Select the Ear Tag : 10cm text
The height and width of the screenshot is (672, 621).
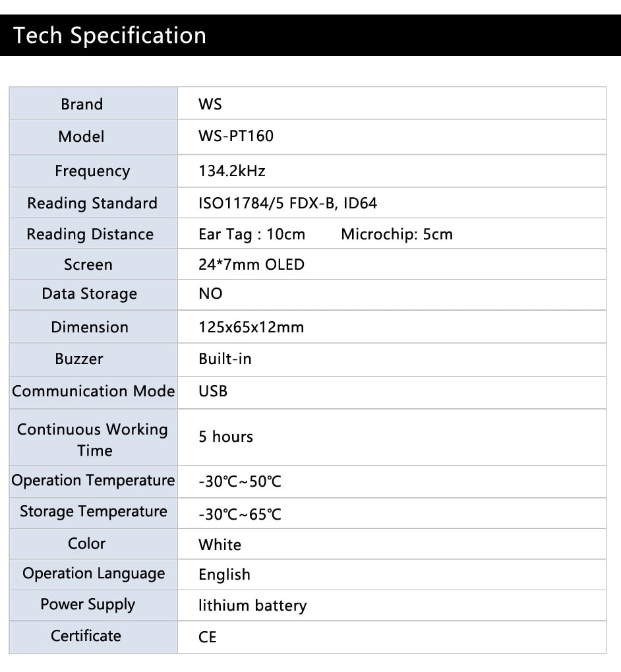252,234
